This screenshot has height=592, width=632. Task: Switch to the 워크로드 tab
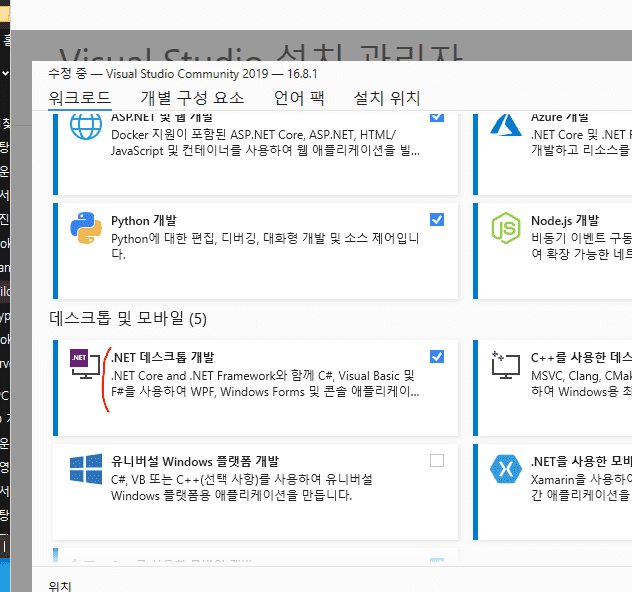(x=80, y=98)
